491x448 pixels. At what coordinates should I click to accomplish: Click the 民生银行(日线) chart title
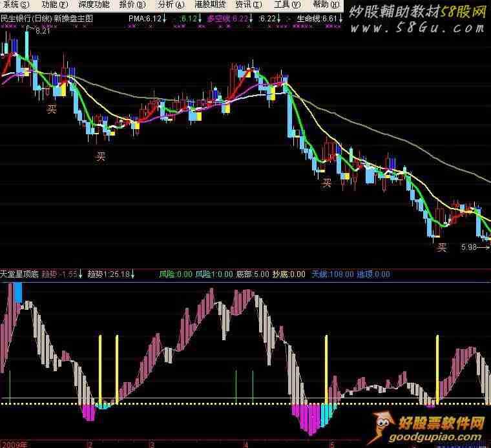(26, 19)
